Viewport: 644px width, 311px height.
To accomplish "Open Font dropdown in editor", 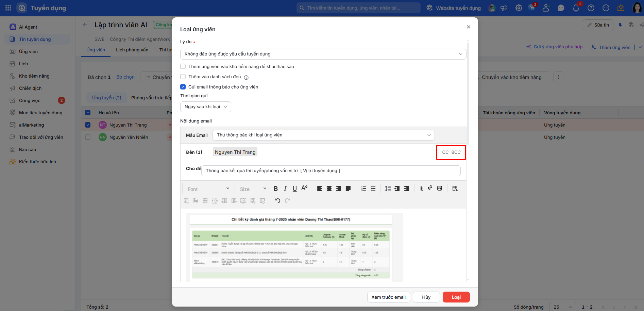I will (208, 189).
